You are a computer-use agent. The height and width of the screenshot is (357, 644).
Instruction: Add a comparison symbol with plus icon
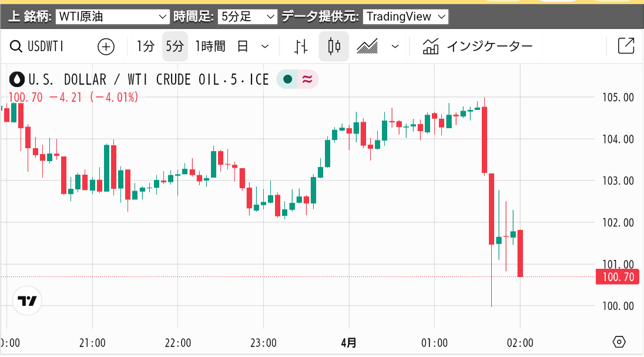(x=106, y=46)
